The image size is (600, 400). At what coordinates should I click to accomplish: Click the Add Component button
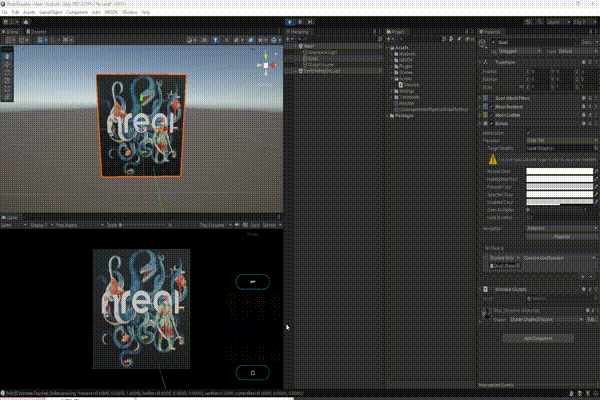pyautogui.click(x=536, y=338)
